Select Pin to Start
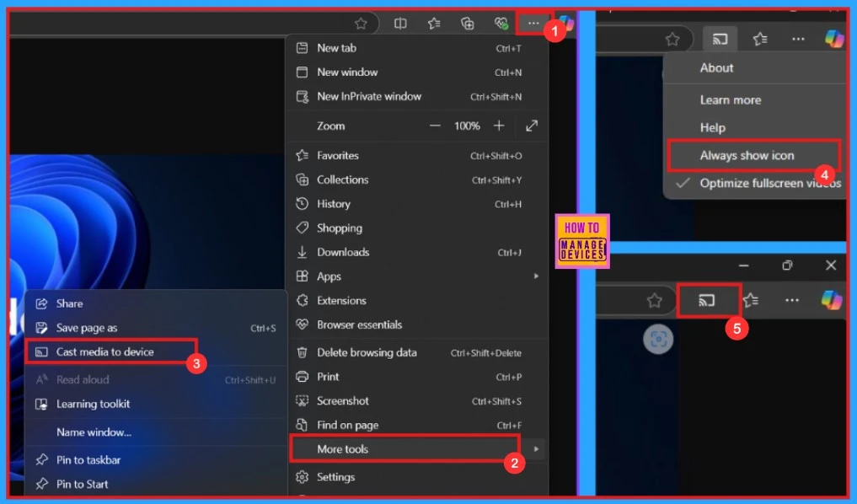 [x=156, y=484]
